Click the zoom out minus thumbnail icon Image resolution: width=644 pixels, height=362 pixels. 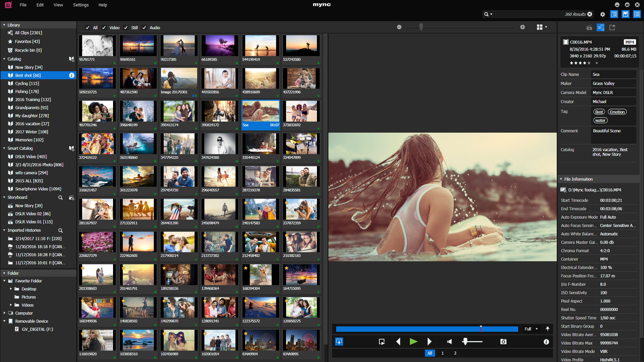point(399,27)
